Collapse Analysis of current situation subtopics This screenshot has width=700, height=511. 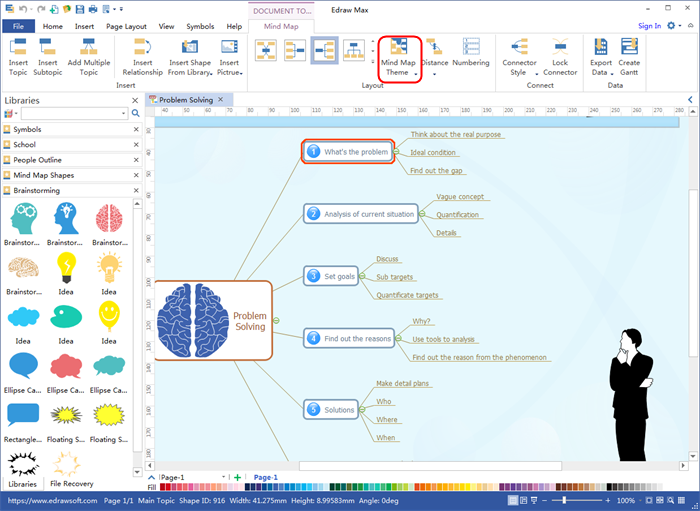point(422,214)
